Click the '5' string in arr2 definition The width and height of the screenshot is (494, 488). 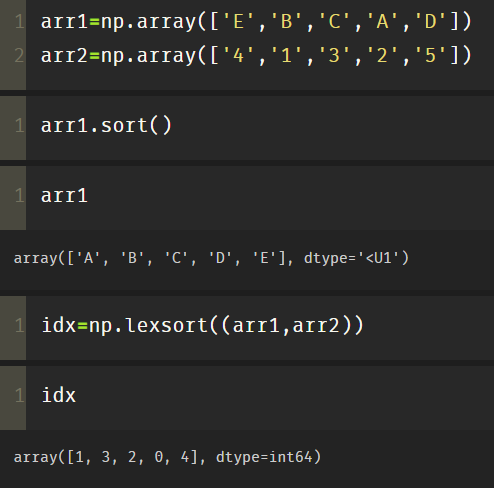pyautogui.click(x=430, y=55)
